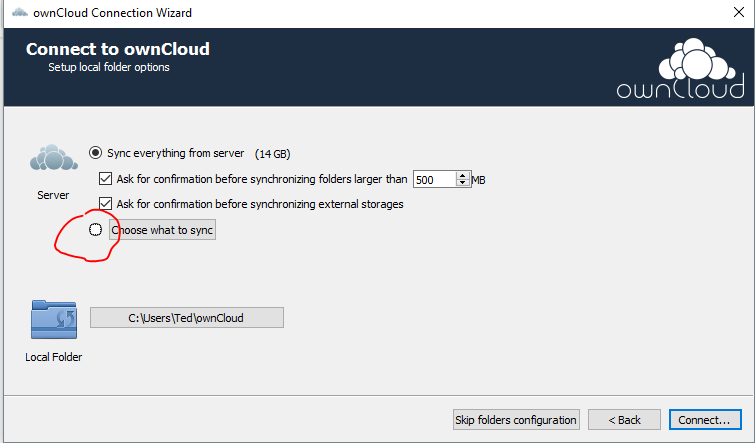Click the Local Folder sync icon

coord(54,319)
